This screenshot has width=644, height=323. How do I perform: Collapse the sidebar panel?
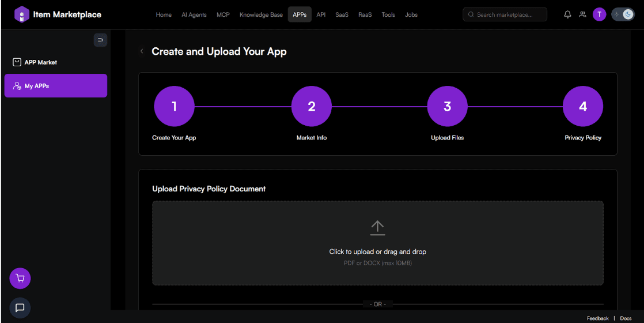(x=100, y=40)
